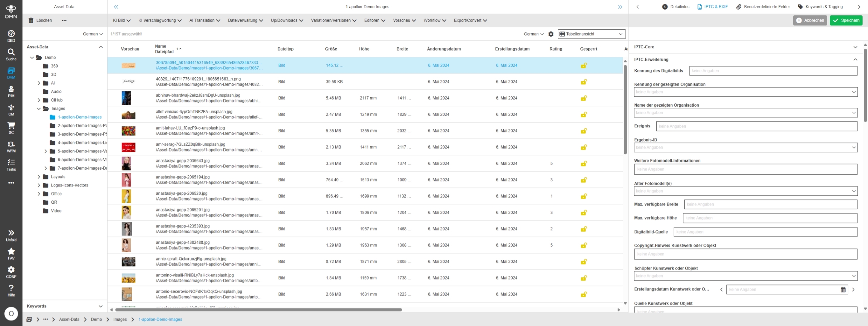This screenshot has width=868, height=326.
Task: Click the Abbrechen button
Action: pos(810,20)
